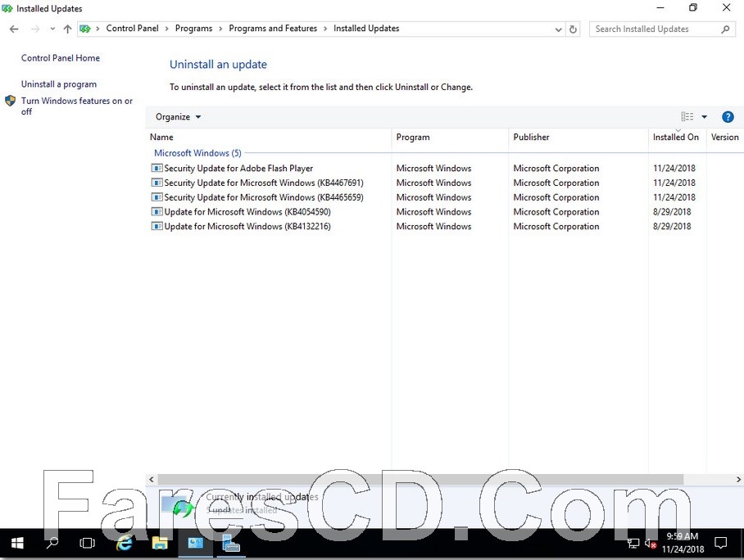Open Task View on the taskbar

tap(87, 543)
